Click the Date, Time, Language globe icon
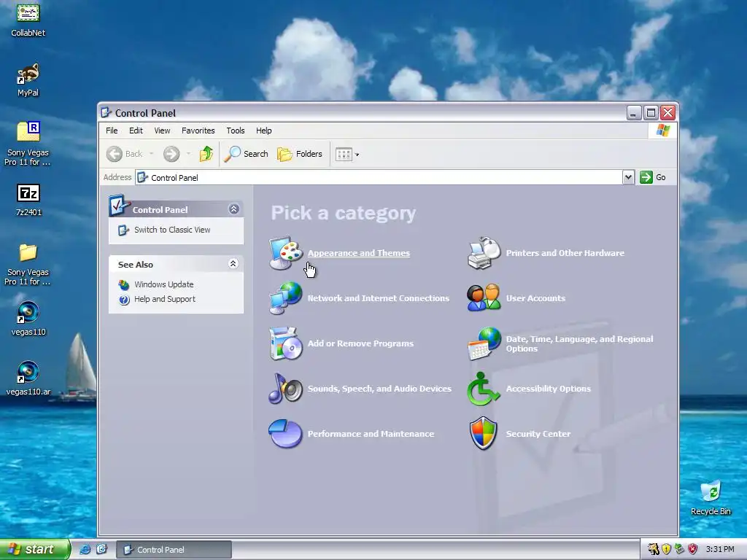The height and width of the screenshot is (560, 747). pos(484,343)
